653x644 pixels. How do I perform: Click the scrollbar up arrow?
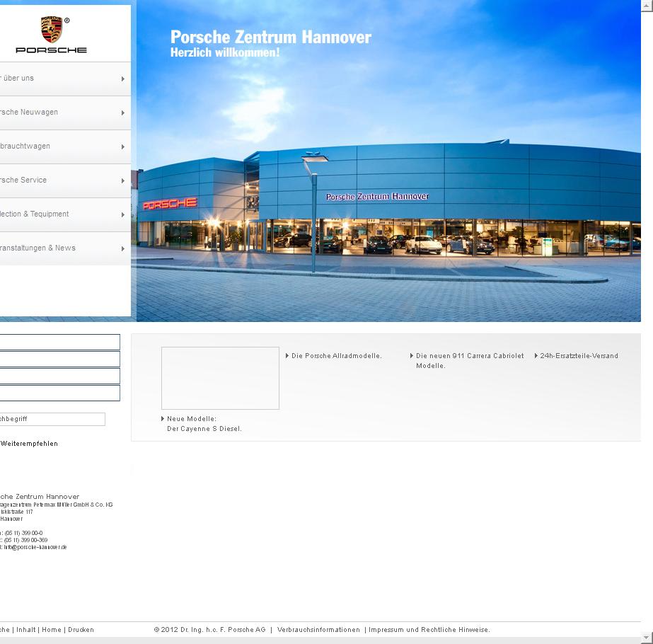(x=647, y=6)
